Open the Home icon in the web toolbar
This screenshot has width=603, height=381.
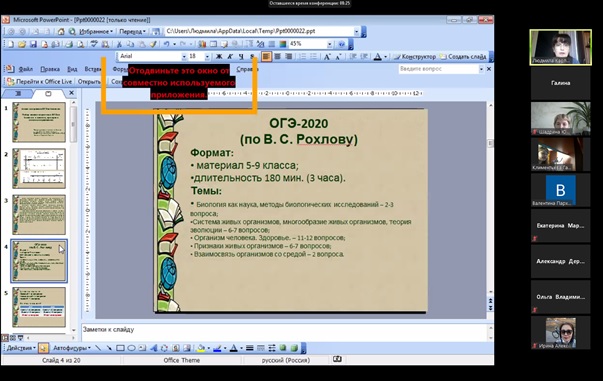click(x=61, y=32)
